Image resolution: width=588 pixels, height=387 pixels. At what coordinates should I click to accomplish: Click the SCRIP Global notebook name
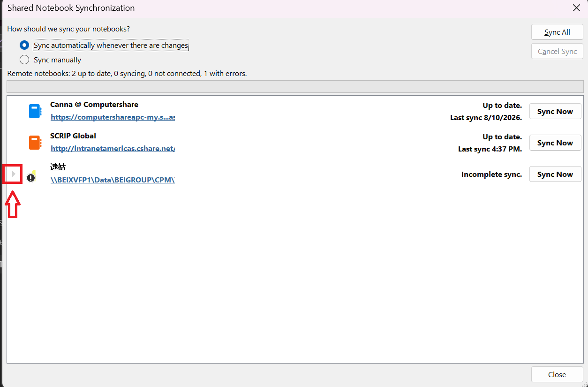pyautogui.click(x=73, y=136)
